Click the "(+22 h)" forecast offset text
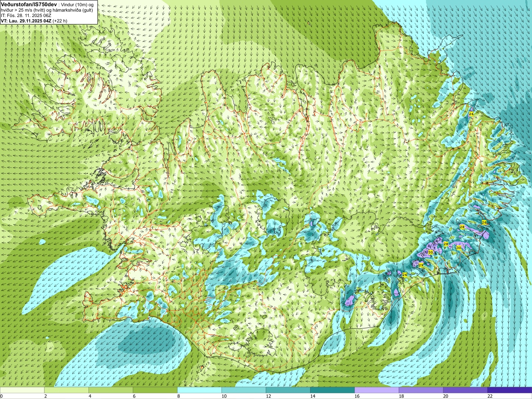 click(60, 21)
